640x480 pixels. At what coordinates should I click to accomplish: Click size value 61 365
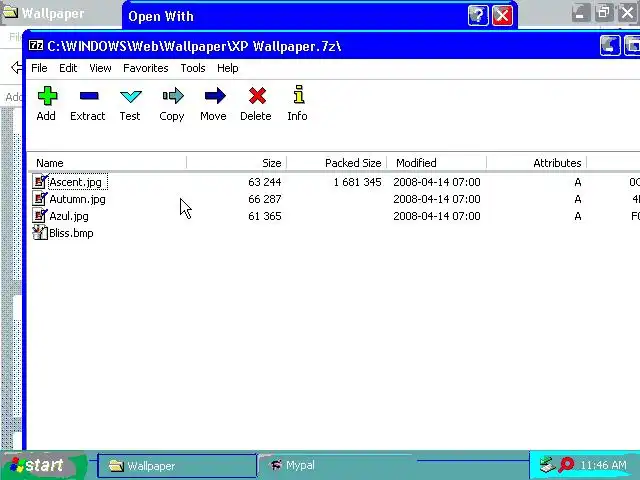(x=264, y=216)
